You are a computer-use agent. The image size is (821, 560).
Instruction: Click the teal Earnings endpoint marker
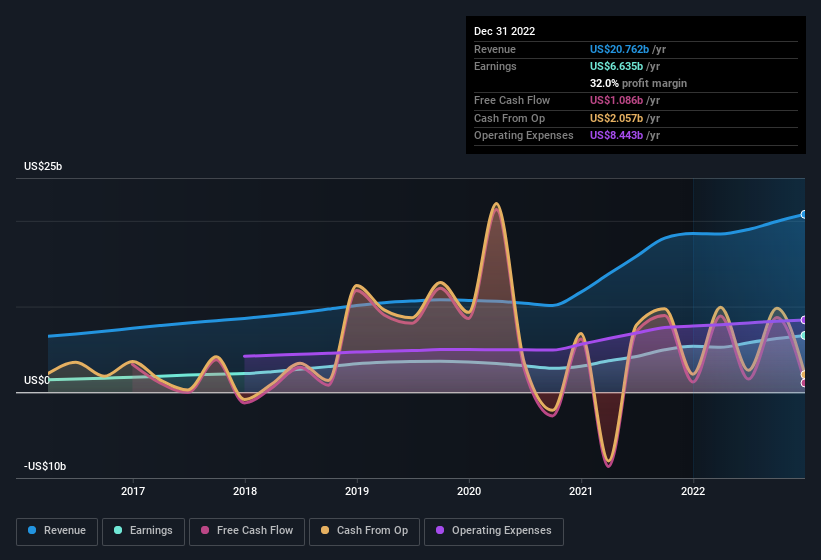[804, 335]
